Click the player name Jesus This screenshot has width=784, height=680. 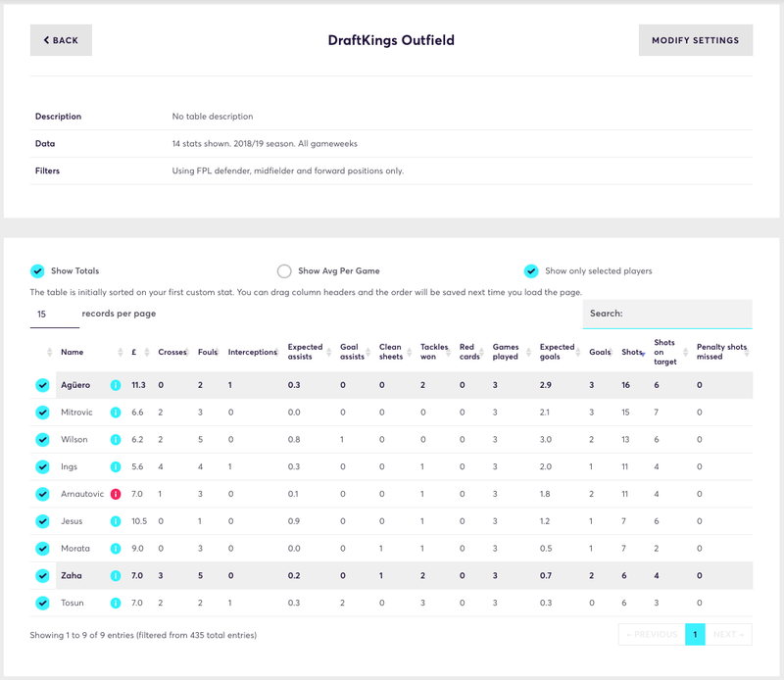tap(72, 521)
